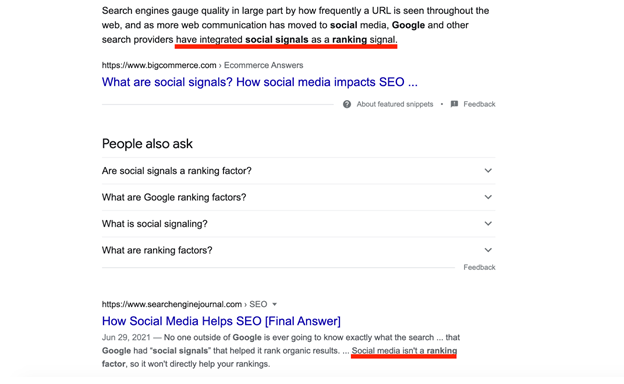Open 'How Social Media Helps SEO' result
The image size is (624, 384).
click(x=221, y=321)
